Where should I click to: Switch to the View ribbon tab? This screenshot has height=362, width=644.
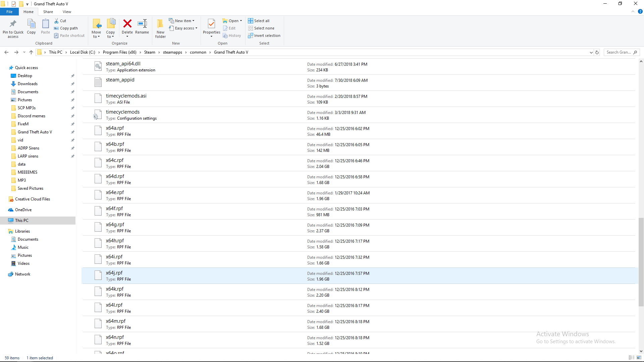click(x=67, y=12)
